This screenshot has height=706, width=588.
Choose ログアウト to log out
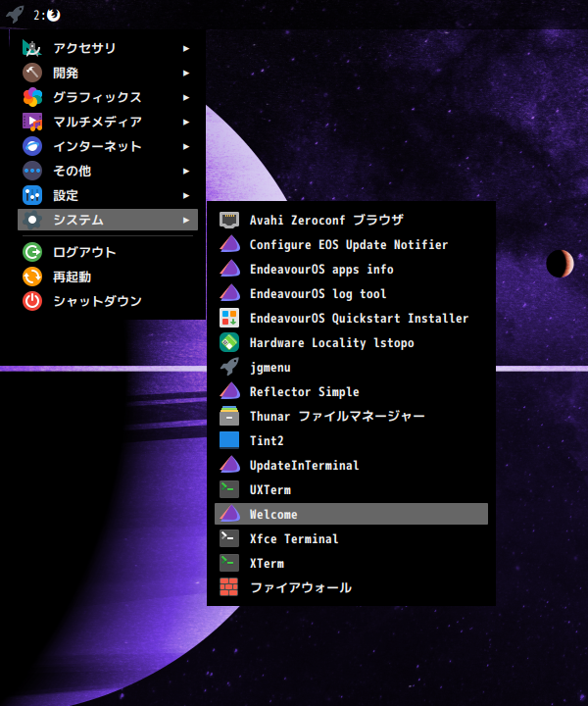click(x=108, y=252)
